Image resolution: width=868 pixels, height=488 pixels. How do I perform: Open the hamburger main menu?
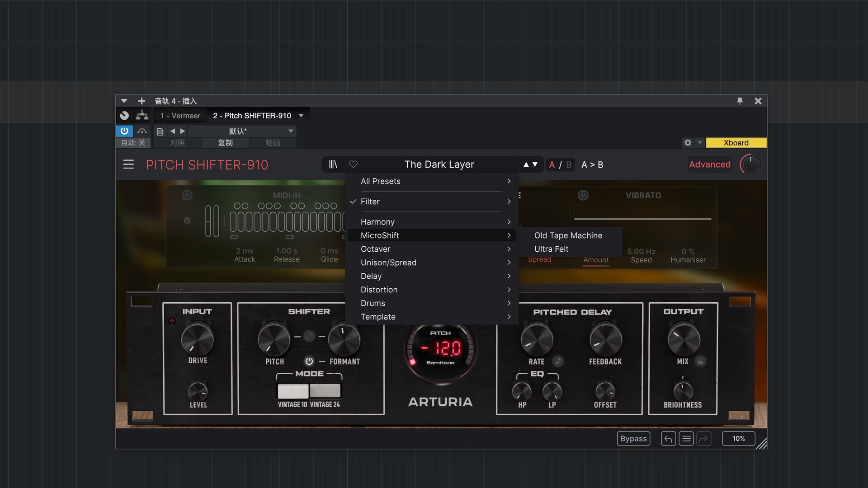[x=128, y=164]
